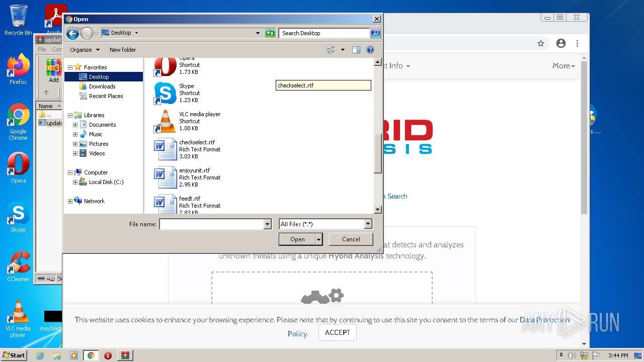Open More menu on website
The height and width of the screenshot is (362, 644).
(563, 66)
